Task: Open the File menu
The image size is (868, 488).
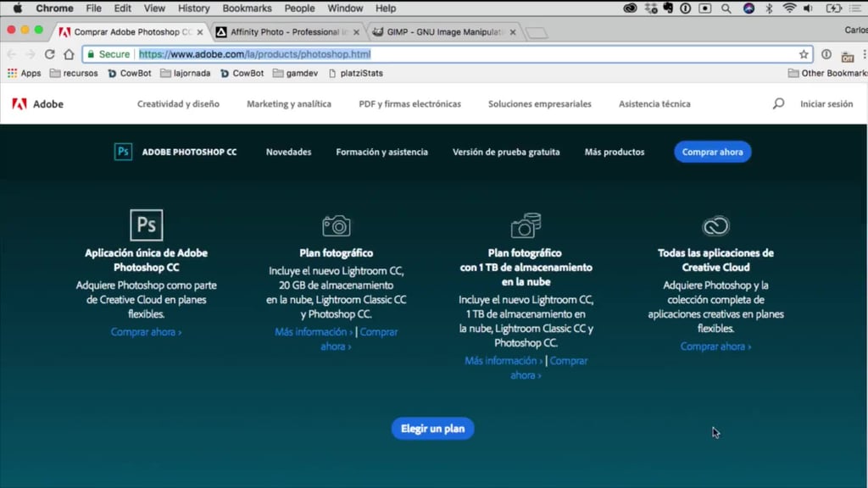Action: pos(93,8)
